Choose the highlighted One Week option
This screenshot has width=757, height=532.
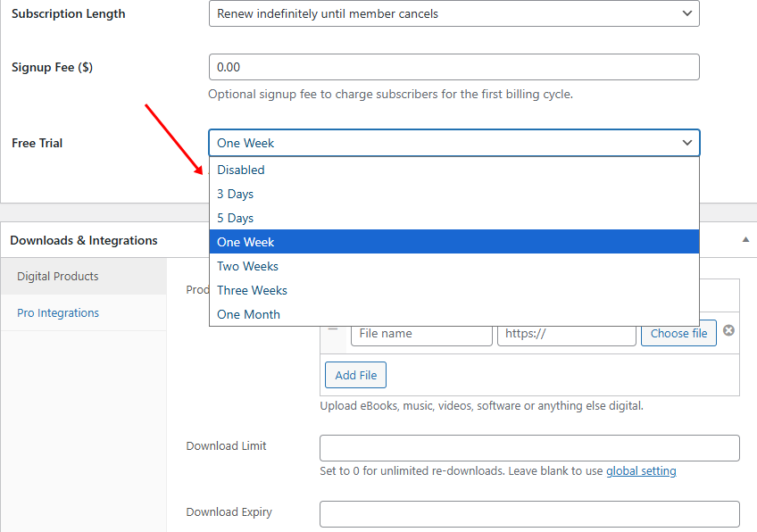click(x=453, y=242)
